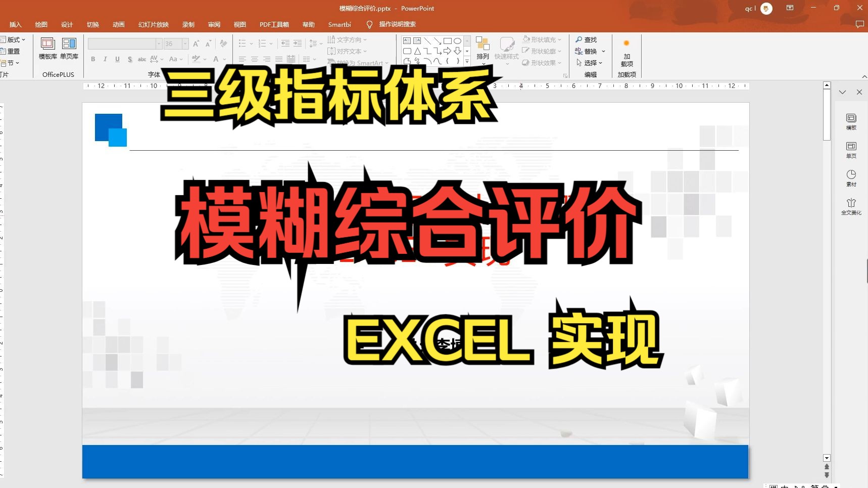Click the 查找 find tool
The image size is (868, 488).
(x=586, y=39)
